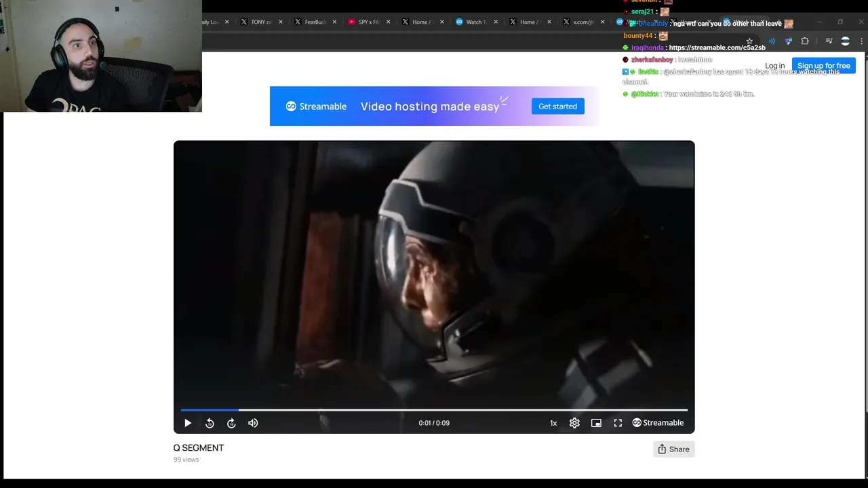Click the Streamable logo in the player
This screenshot has width=868, height=488.
(658, 423)
